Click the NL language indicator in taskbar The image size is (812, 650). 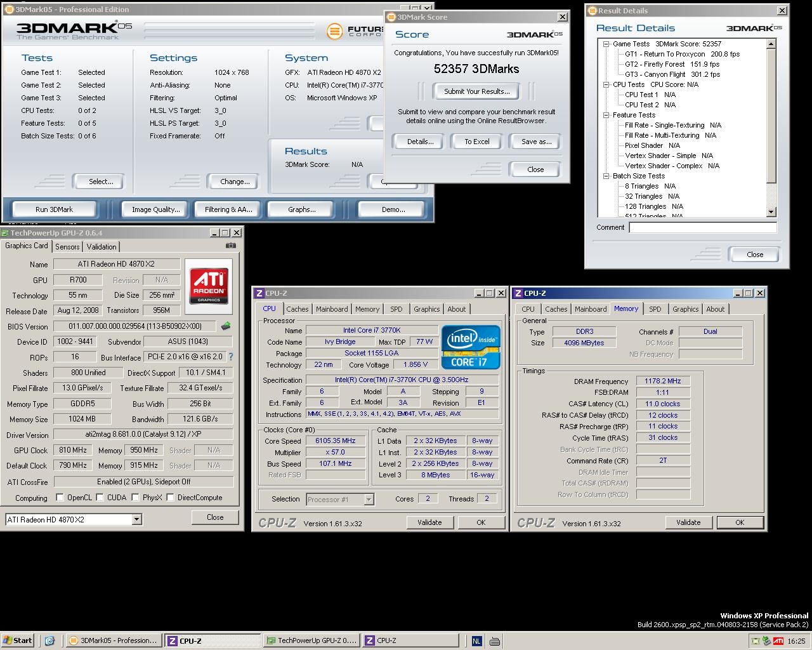coord(476,640)
